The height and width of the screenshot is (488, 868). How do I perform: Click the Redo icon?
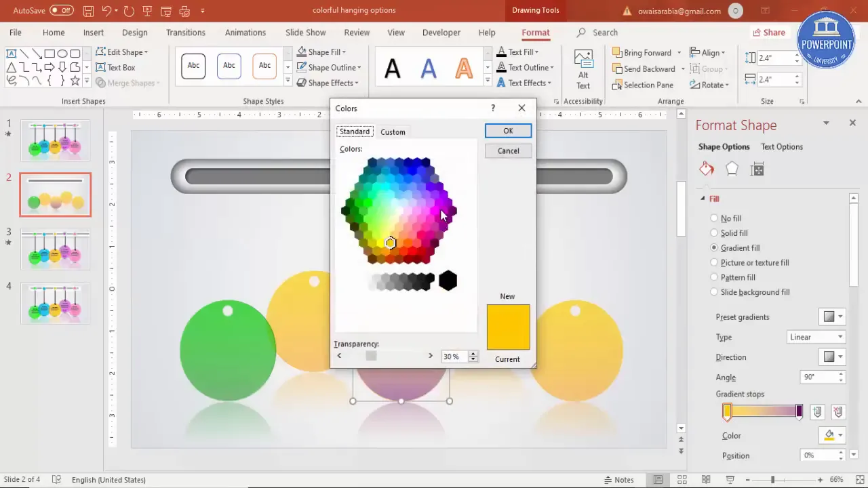[x=129, y=11]
